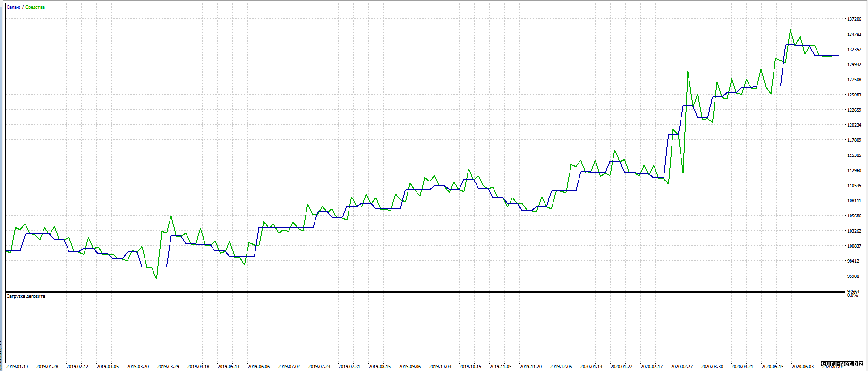The width and height of the screenshot is (868, 371).
Task: Select the 125083 value on the price scale
Action: [854, 95]
